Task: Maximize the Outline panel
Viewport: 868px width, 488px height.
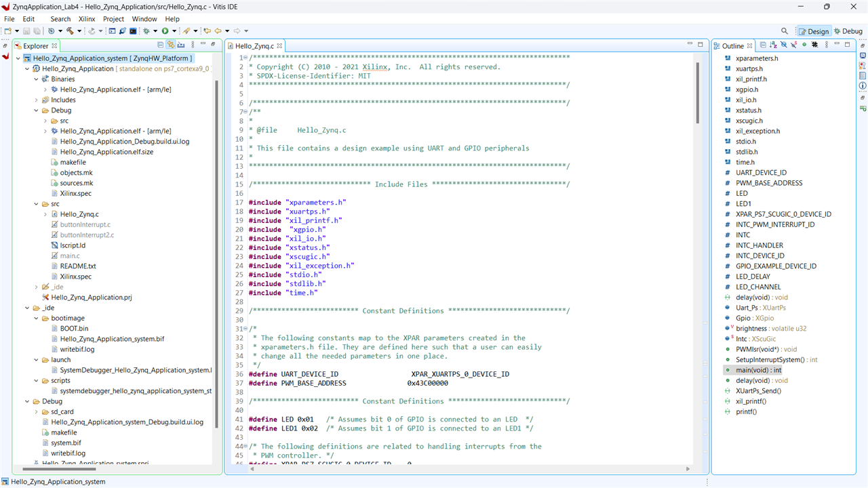Action: (847, 44)
